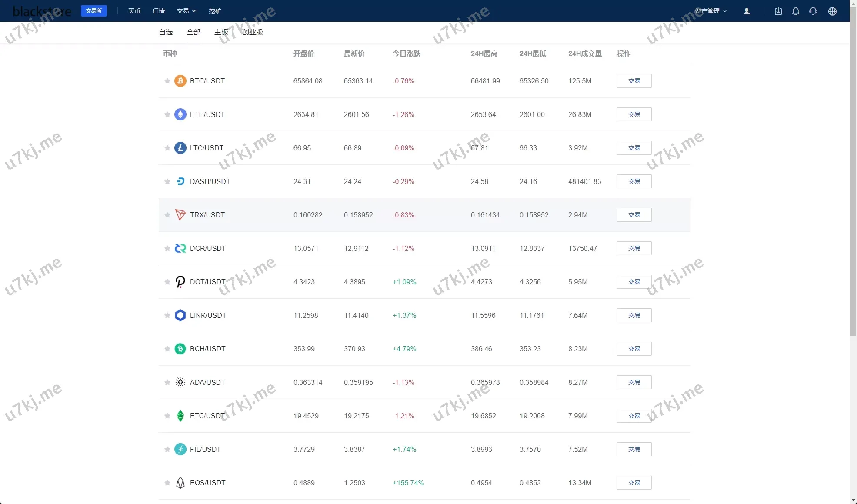Favorite BTC/USDT with star toggle
The image size is (857, 504).
(x=167, y=81)
